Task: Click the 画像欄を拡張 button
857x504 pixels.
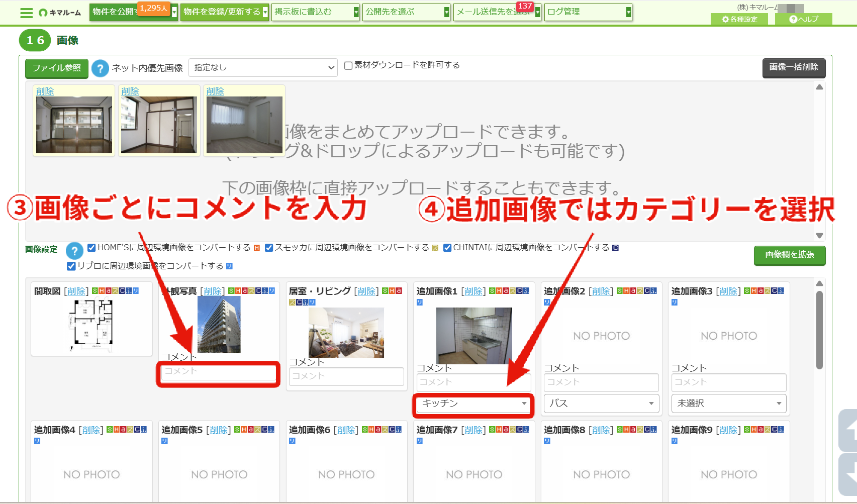Action: [x=790, y=255]
